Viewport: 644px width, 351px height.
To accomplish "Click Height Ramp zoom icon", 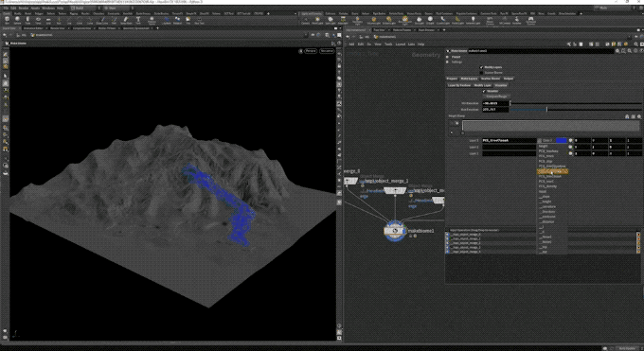I will [639, 116].
